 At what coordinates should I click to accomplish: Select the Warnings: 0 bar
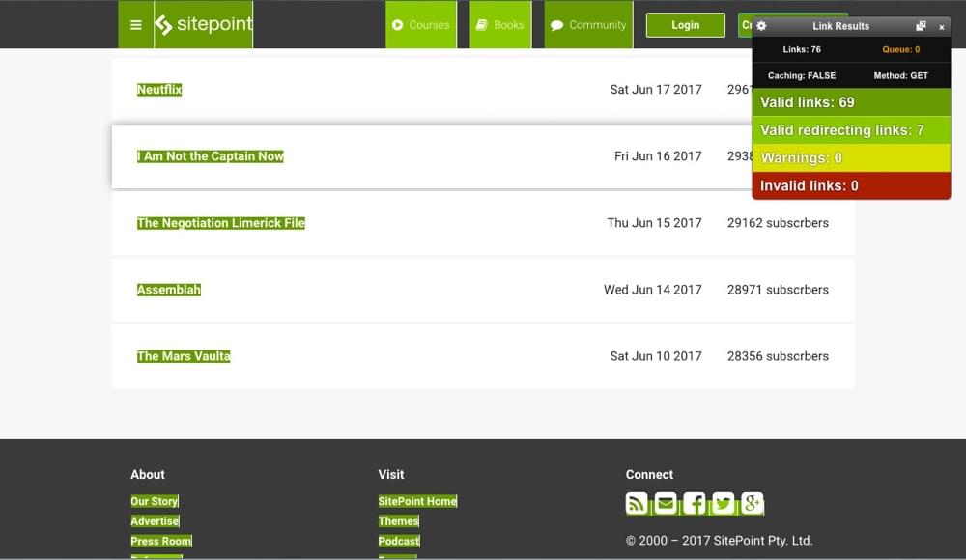pos(851,157)
